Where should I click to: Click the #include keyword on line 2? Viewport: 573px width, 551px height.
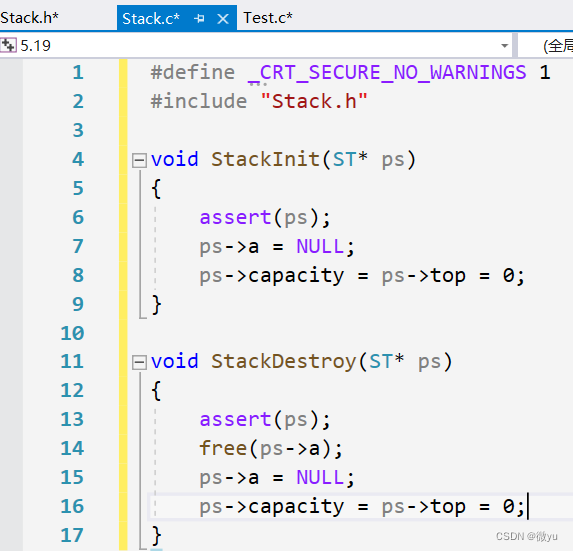(x=199, y=101)
